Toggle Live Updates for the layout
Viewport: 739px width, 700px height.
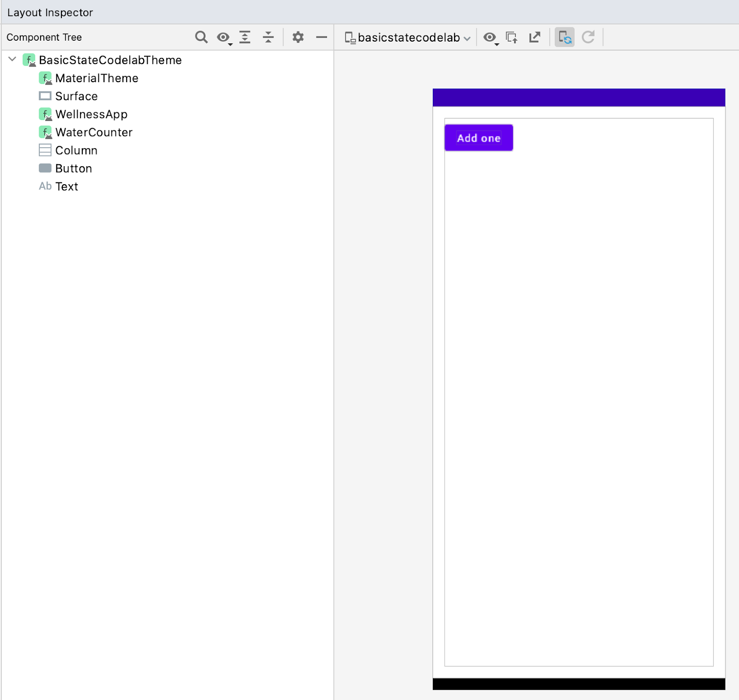pyautogui.click(x=565, y=37)
